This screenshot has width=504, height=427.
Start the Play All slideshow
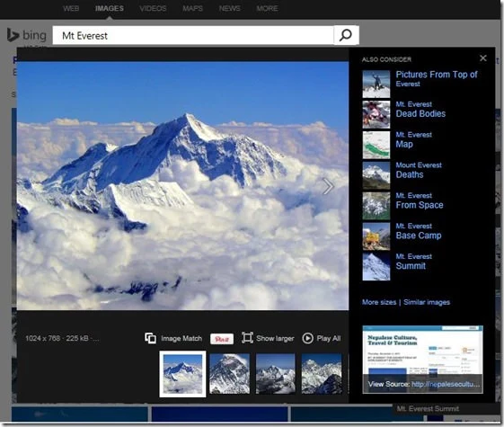pos(321,338)
